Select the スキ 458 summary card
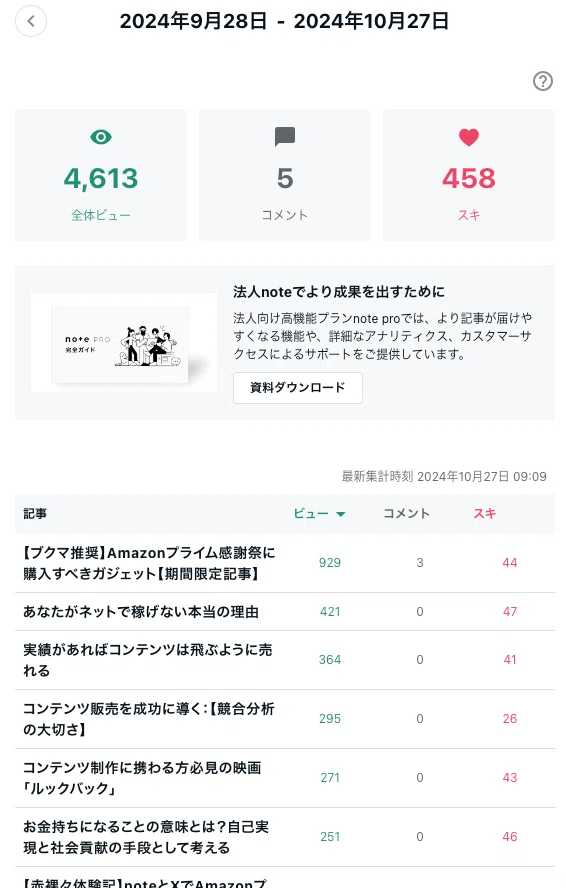 [469, 175]
